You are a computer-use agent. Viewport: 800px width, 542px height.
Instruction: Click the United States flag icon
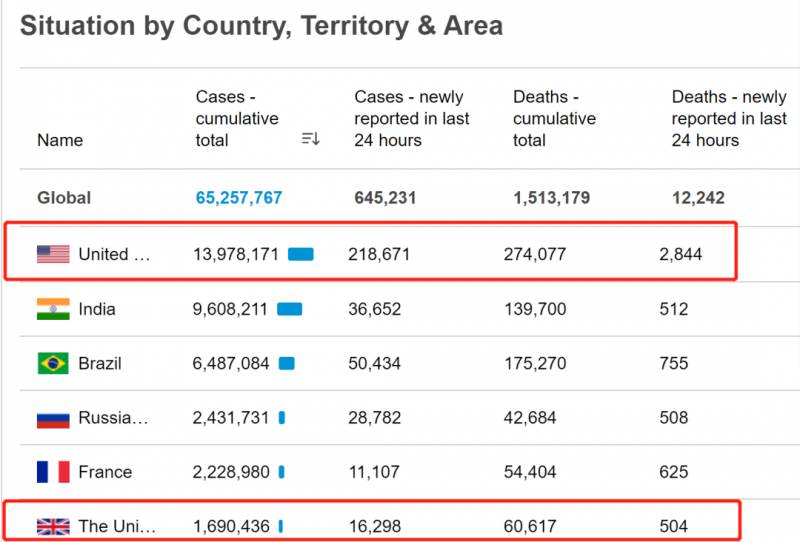tap(53, 254)
